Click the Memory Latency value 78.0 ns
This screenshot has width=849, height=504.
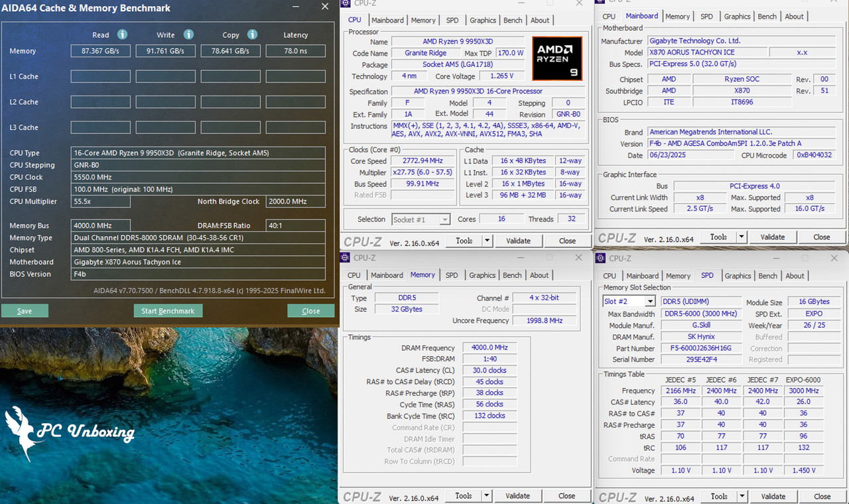coord(296,51)
